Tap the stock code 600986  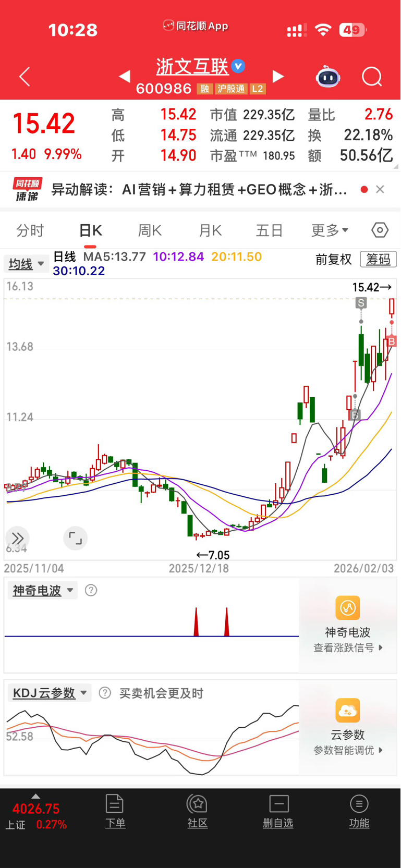pos(164,89)
